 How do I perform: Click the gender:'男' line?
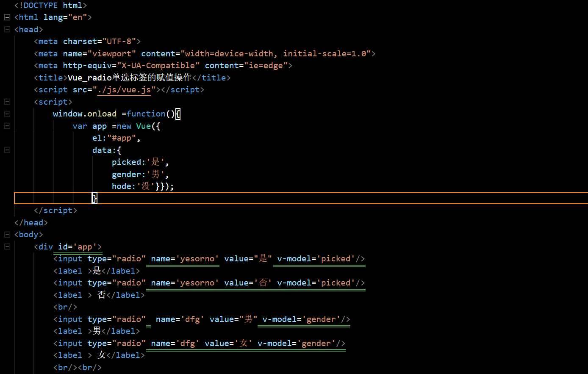point(141,175)
